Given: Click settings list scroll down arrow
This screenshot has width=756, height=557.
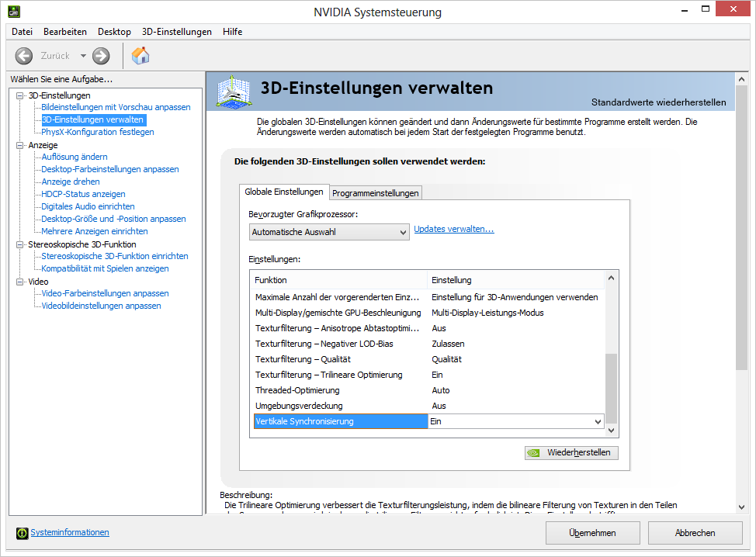Looking at the screenshot, I should point(611,431).
